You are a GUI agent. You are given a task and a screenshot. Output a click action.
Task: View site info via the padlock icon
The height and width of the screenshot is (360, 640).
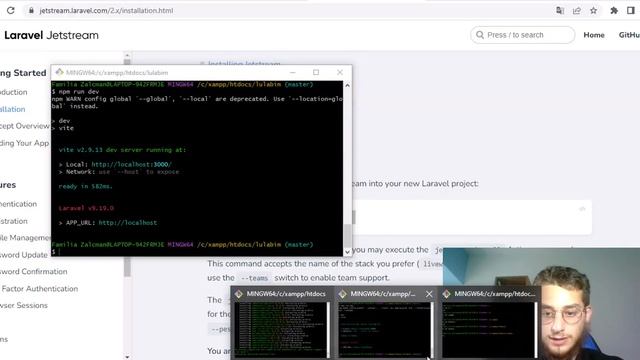point(31,11)
